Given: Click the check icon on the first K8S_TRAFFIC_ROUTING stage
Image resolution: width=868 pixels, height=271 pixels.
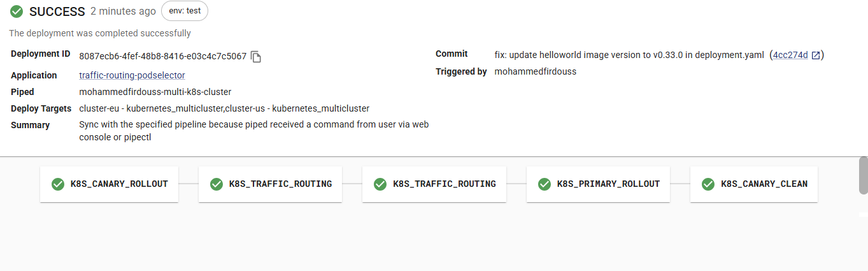Looking at the screenshot, I should (x=217, y=184).
